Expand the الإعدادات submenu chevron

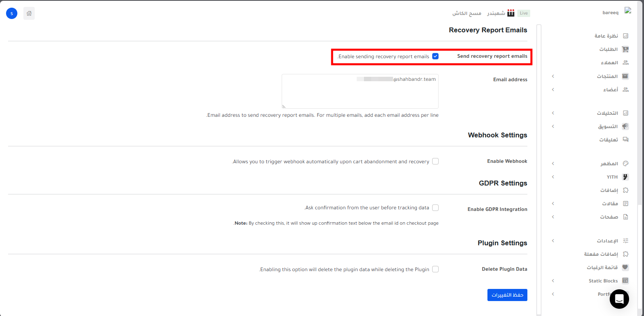[x=553, y=241]
